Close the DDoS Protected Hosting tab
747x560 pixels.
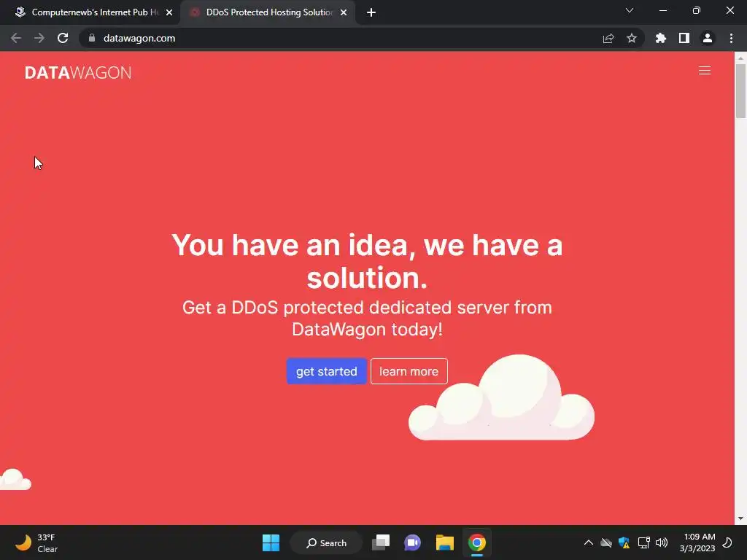[344, 12]
